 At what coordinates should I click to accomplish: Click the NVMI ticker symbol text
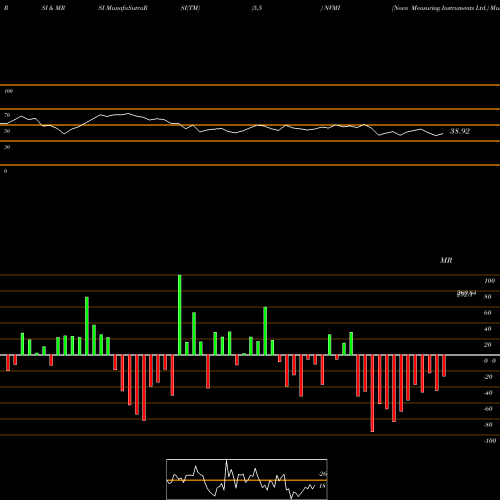(x=332, y=8)
